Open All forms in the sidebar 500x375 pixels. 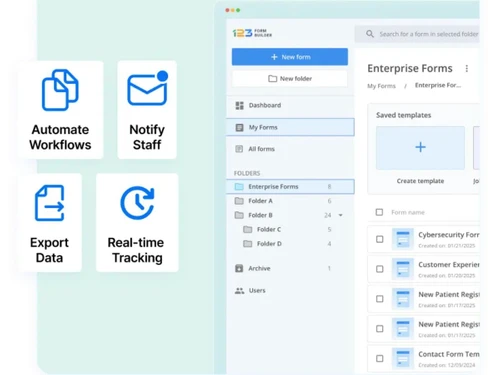pyautogui.click(x=290, y=149)
